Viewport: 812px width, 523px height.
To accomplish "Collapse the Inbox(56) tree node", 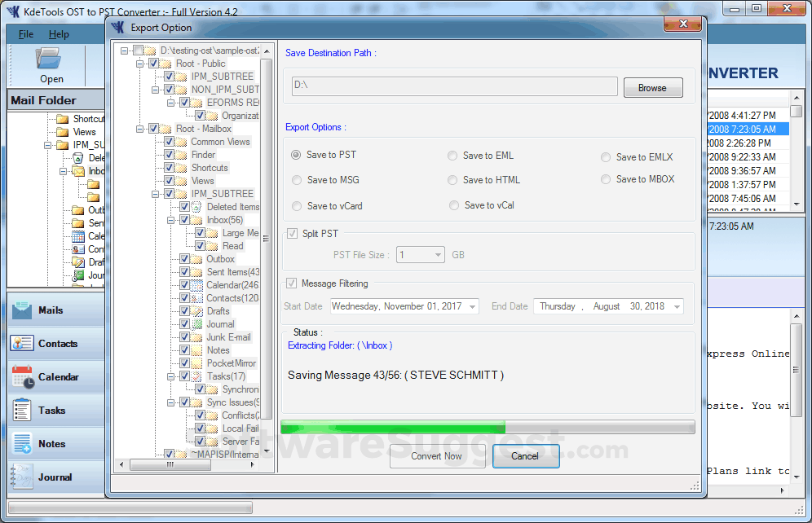I will tap(171, 220).
